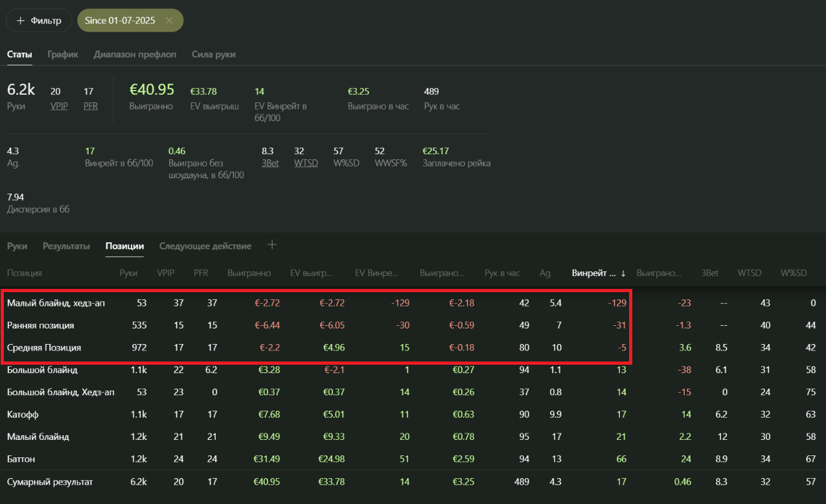This screenshot has height=504, width=826.
Task: Click the -129 winrate in heads-up small blind row
Action: pos(617,303)
